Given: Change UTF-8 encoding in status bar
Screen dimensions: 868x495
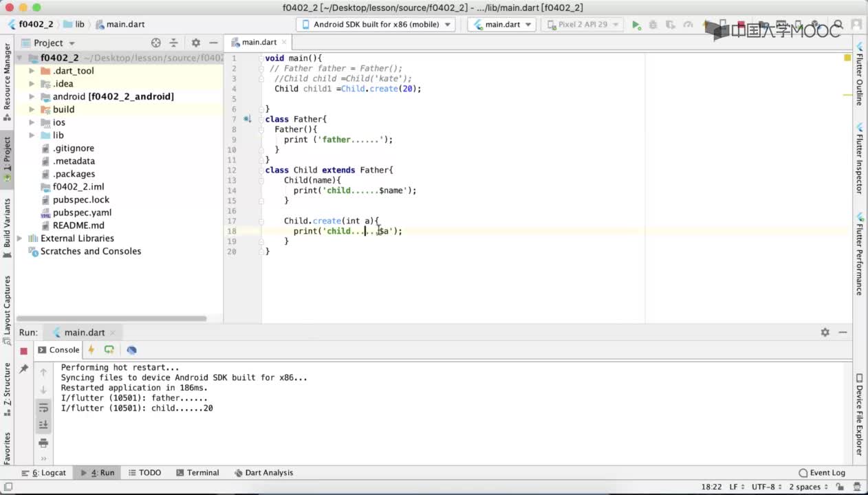Looking at the screenshot, I should click(767, 487).
